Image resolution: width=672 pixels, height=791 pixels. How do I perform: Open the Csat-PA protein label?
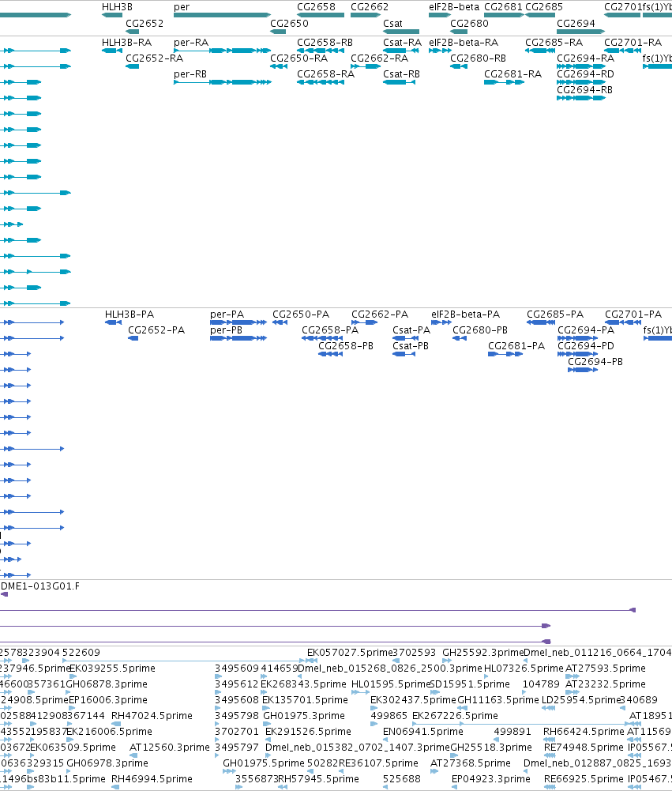tap(411, 330)
